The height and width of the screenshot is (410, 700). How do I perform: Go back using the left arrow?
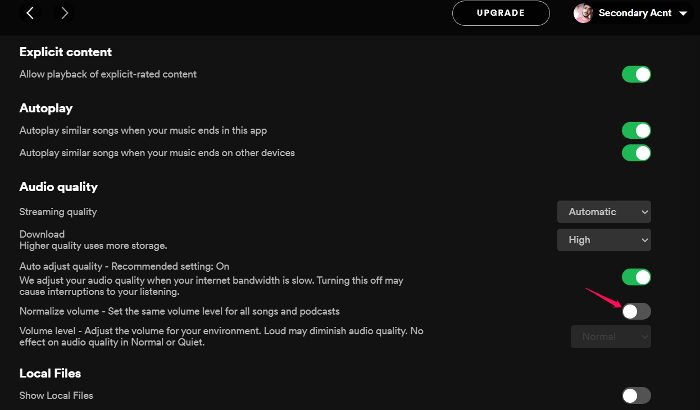tap(30, 13)
